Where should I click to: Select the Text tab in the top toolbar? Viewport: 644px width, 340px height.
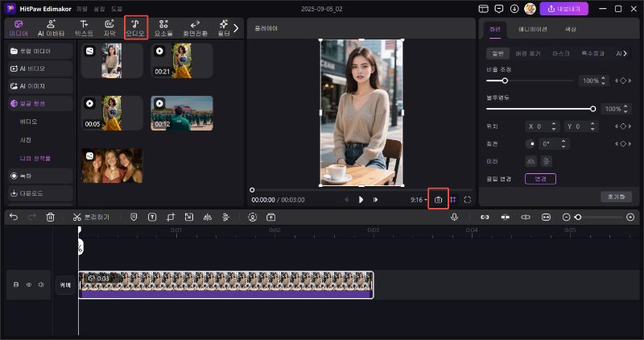[84, 28]
